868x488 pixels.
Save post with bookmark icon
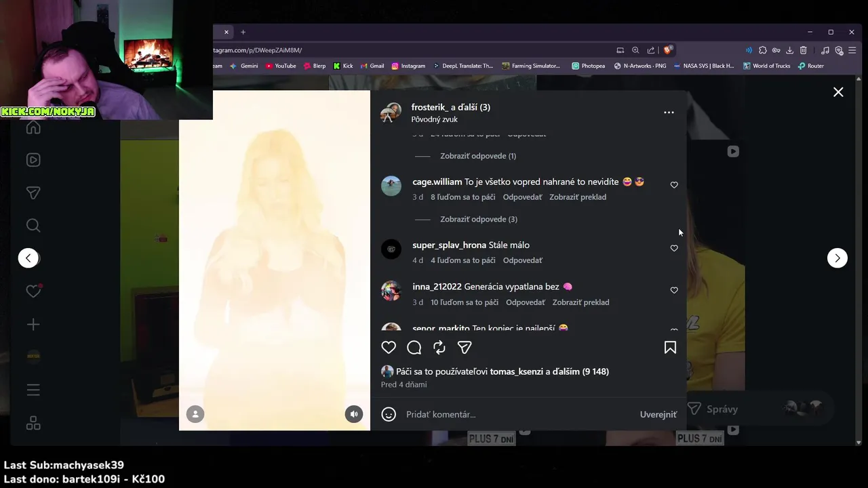670,347
